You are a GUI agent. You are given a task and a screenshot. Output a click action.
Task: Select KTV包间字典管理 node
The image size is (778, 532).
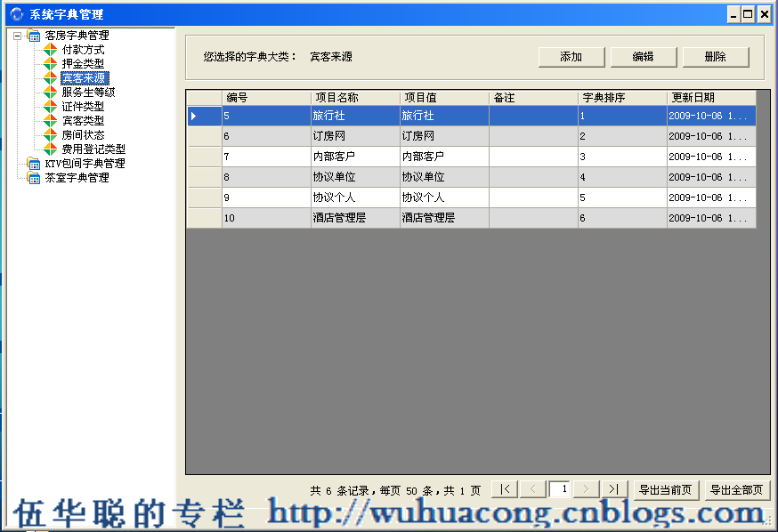[85, 163]
